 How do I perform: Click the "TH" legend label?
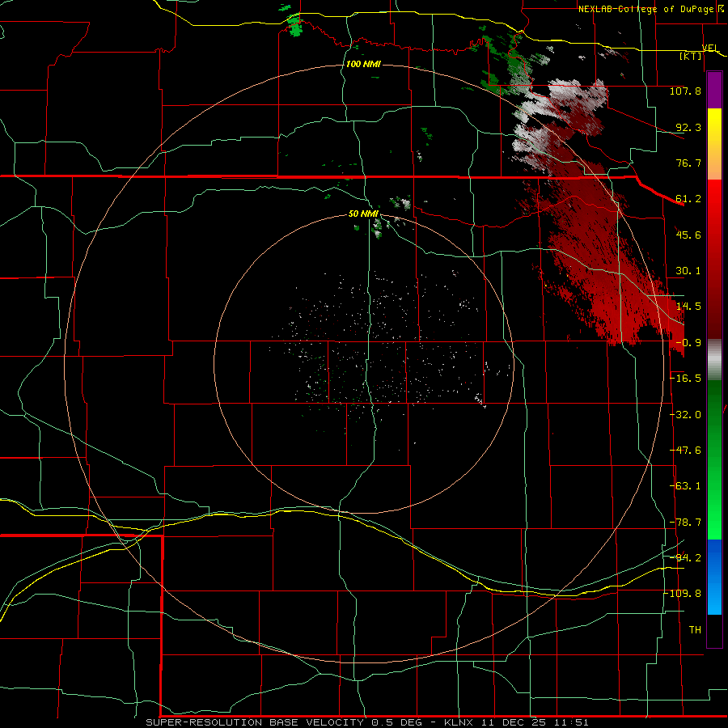[x=695, y=630]
